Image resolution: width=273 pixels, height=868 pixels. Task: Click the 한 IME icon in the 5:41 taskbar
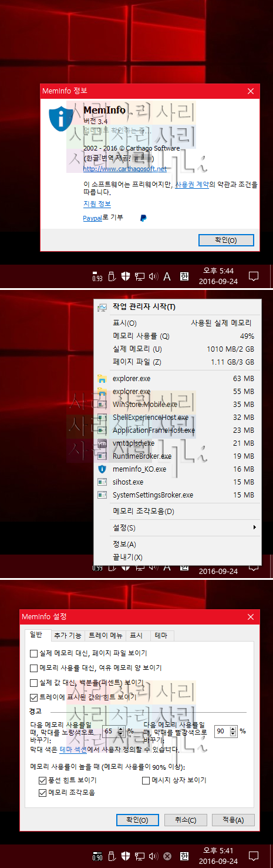184,856
